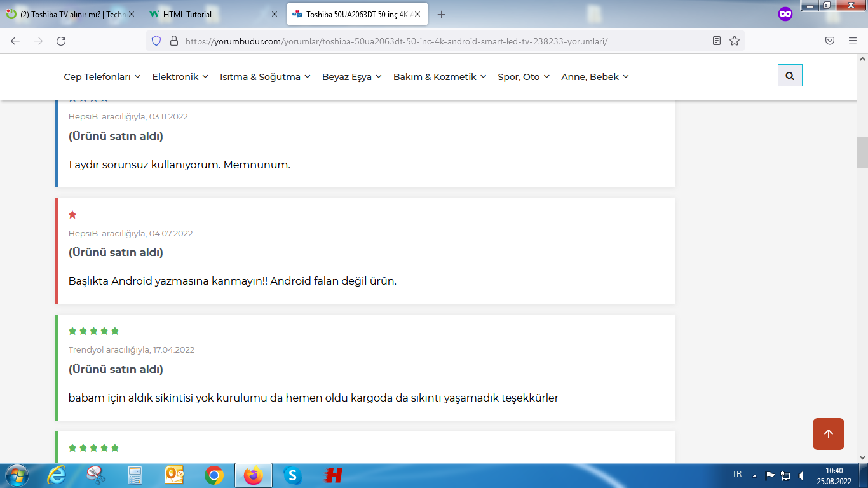Viewport: 868px width, 488px height.
Task: Click the 'HepsiB. aracılığıyla, 04.07.2022' source line
Action: coord(131,233)
